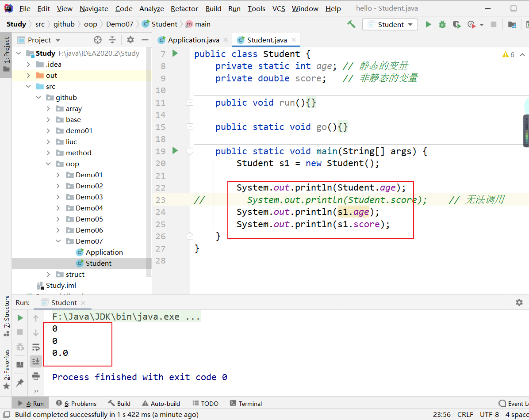
Task: Click the run gutter arrow beside main method
Action: pos(175,151)
